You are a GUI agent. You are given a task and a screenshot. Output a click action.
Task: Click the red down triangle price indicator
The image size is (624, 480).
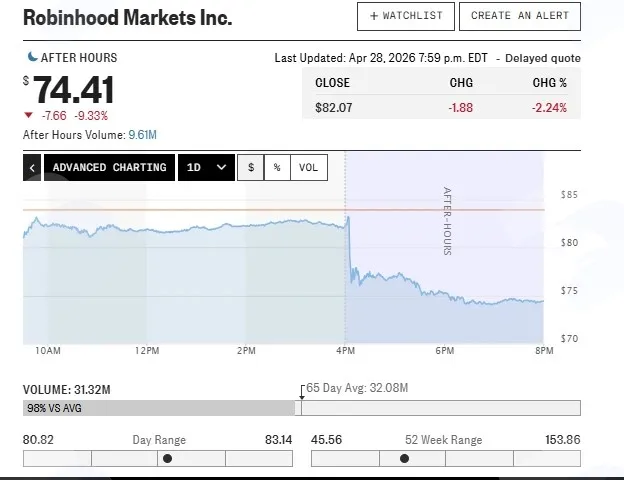(28, 115)
